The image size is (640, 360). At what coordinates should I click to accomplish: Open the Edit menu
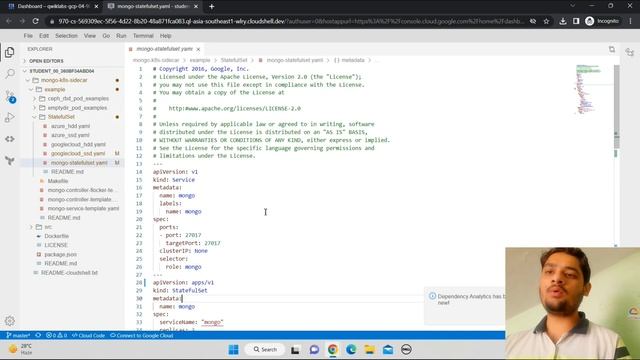point(44,36)
